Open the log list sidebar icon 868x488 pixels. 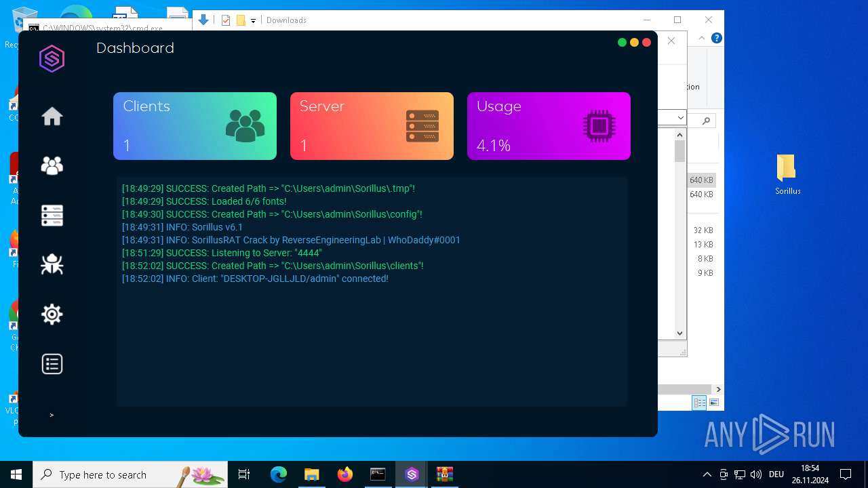(52, 364)
